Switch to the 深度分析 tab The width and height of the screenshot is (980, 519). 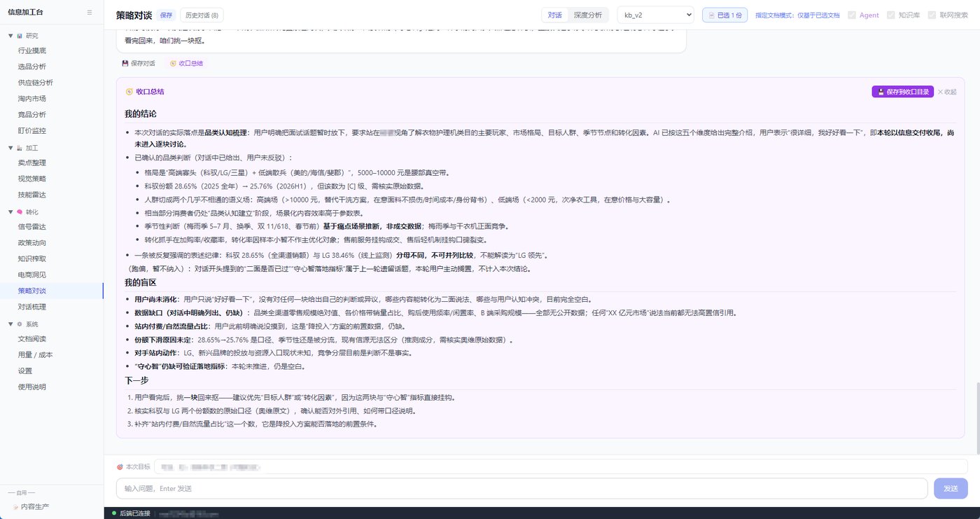pyautogui.click(x=587, y=15)
